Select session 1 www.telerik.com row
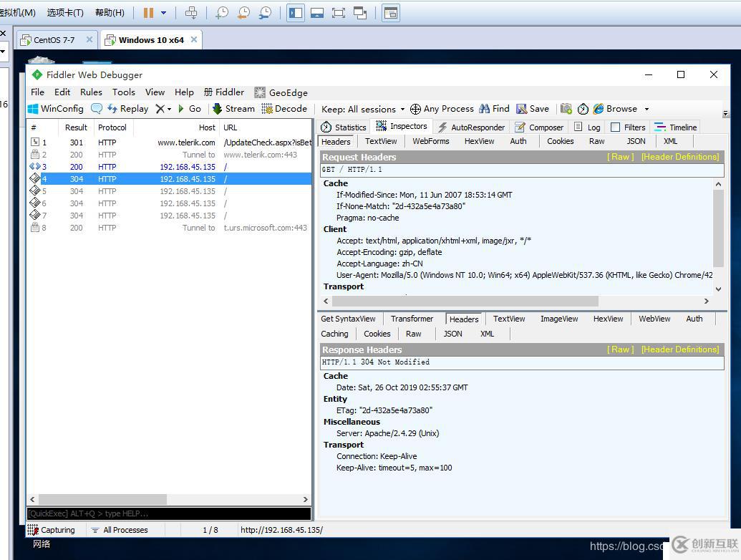741x560 pixels. 169,143
